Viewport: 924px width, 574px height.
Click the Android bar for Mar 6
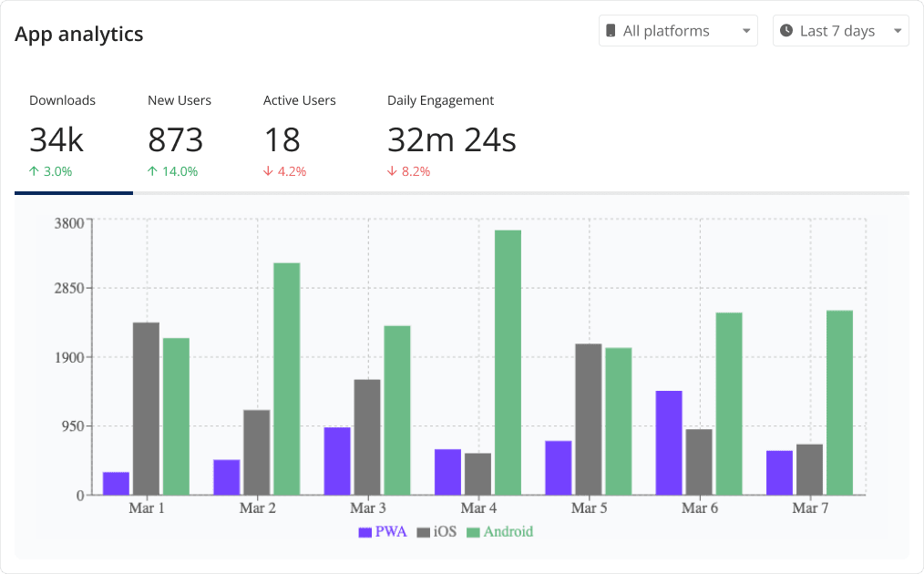[x=729, y=405]
